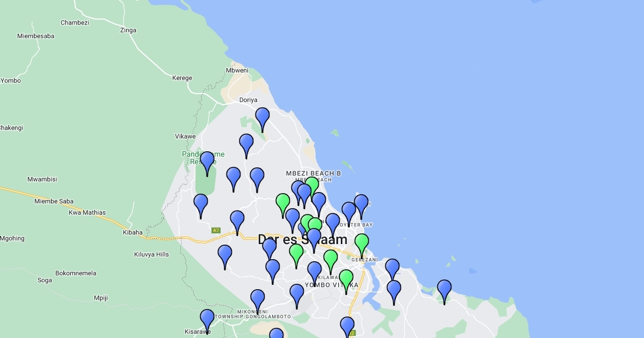Select the blue marker on Pande Game Reserve
The width and height of the screenshot is (644, 338).
[207, 162]
